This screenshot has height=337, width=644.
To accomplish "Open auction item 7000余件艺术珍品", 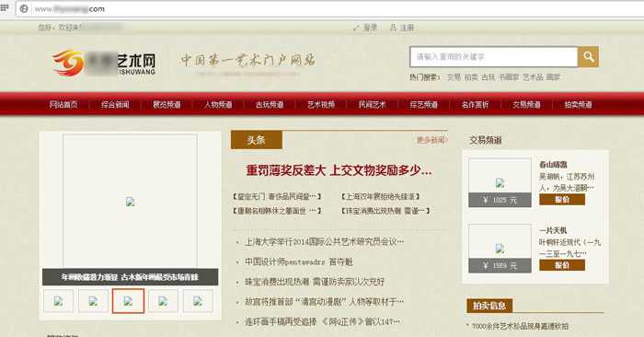I will click(x=520, y=326).
